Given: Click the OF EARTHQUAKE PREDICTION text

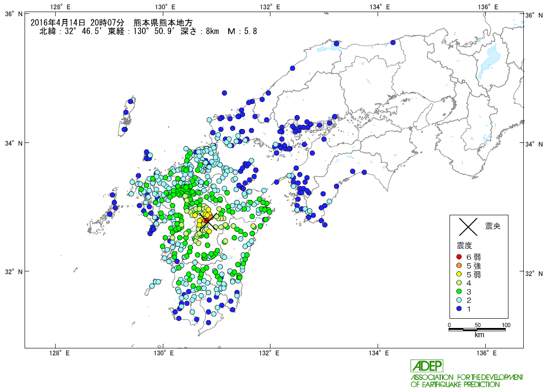Looking at the screenshot, I should pos(455,385).
